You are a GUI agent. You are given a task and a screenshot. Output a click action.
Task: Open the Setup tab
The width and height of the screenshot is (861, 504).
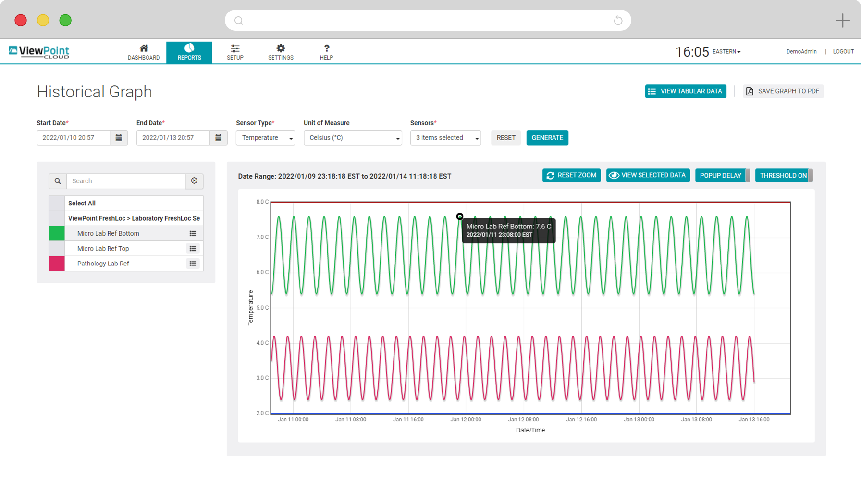(x=235, y=52)
